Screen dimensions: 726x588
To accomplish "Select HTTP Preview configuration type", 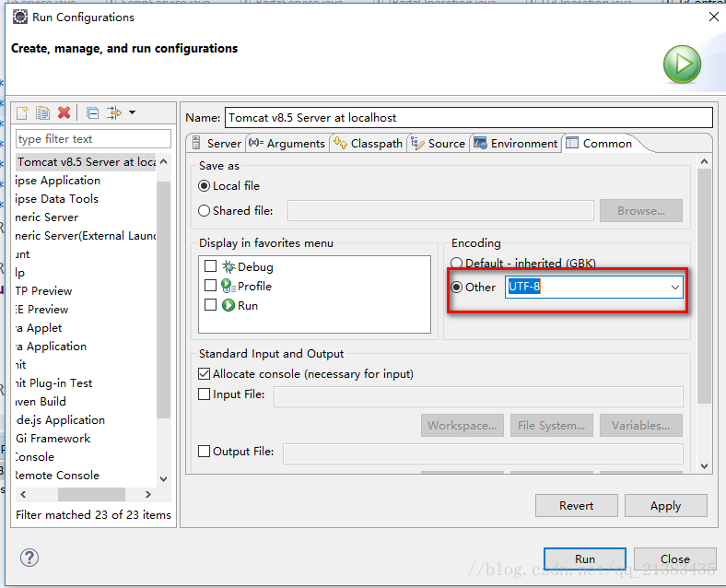I will 43,291.
